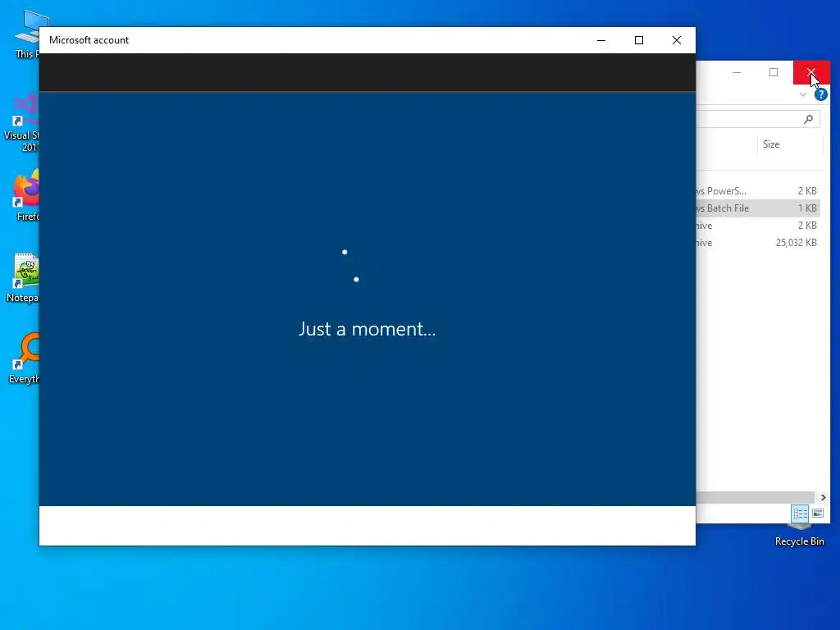Maximize the Microsoft account window
840x630 pixels.
click(638, 40)
